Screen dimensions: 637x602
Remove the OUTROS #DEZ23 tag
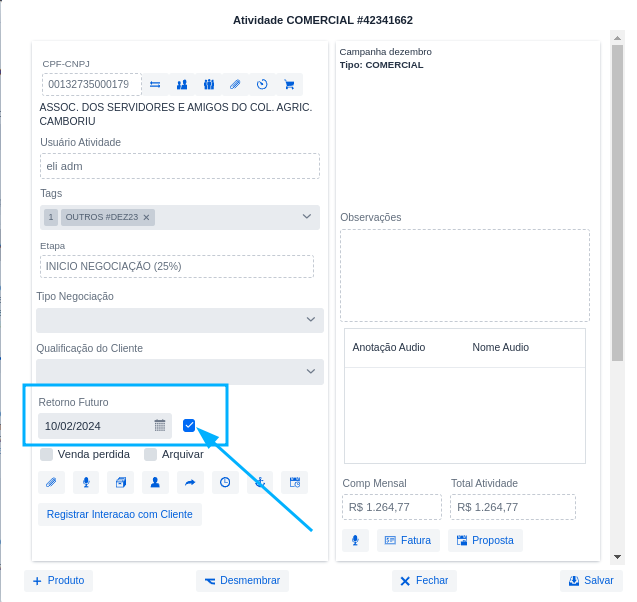click(x=146, y=217)
